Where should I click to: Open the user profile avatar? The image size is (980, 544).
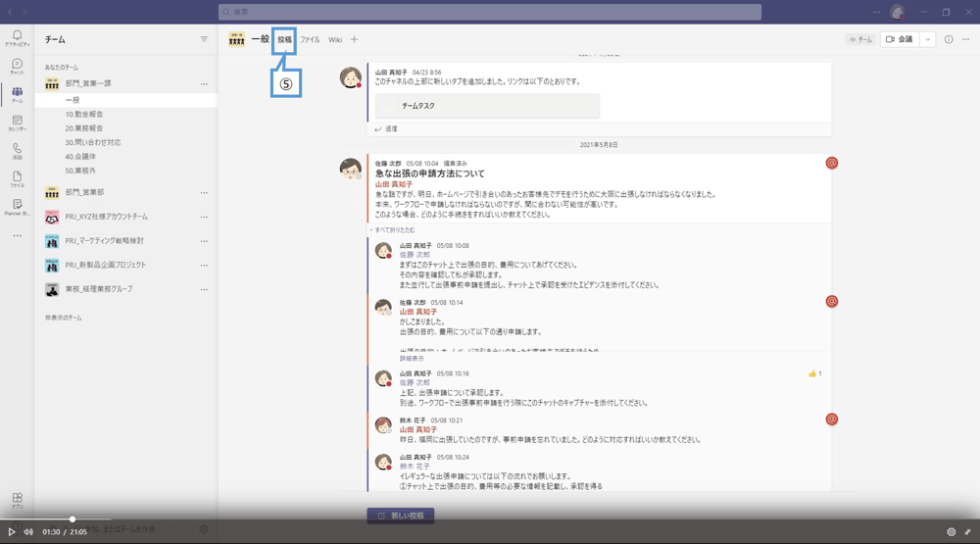898,12
